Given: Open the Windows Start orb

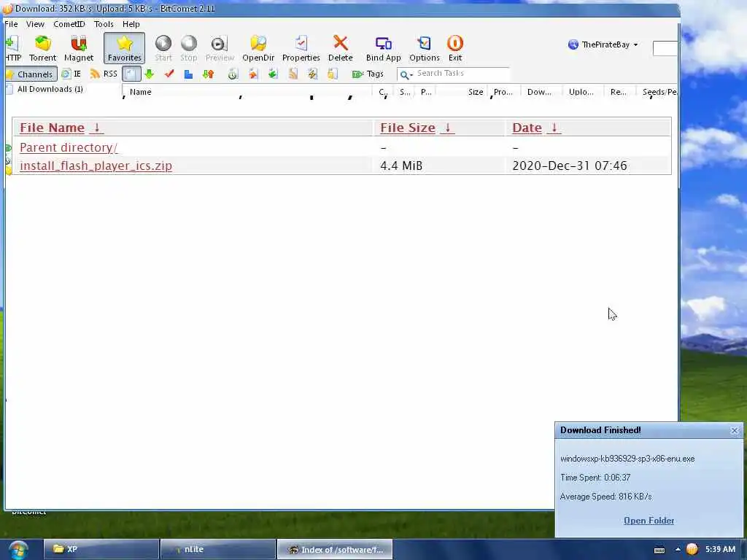Looking at the screenshot, I should pos(18,550).
